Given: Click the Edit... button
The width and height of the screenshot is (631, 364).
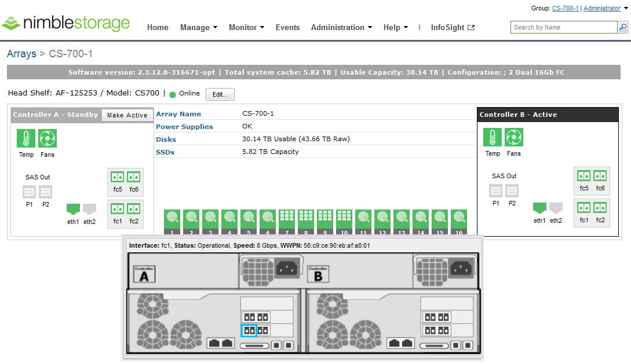Looking at the screenshot, I should (x=220, y=94).
